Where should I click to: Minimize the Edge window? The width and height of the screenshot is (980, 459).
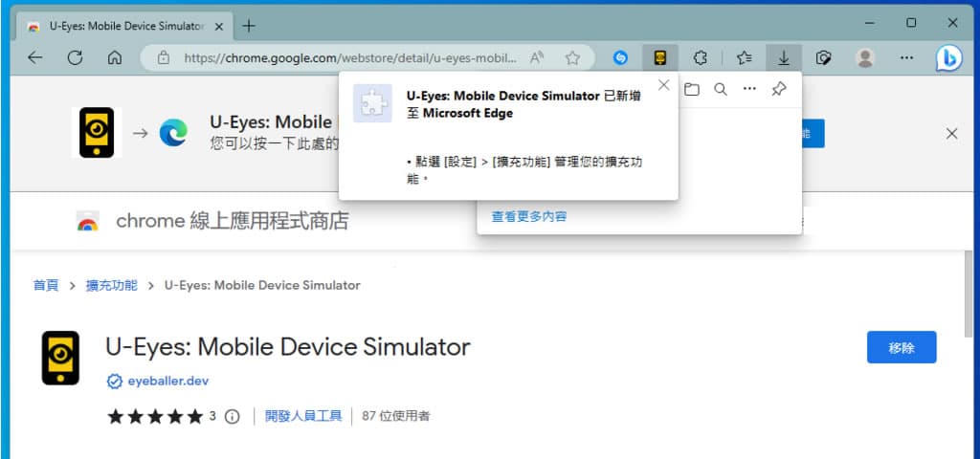[869, 23]
